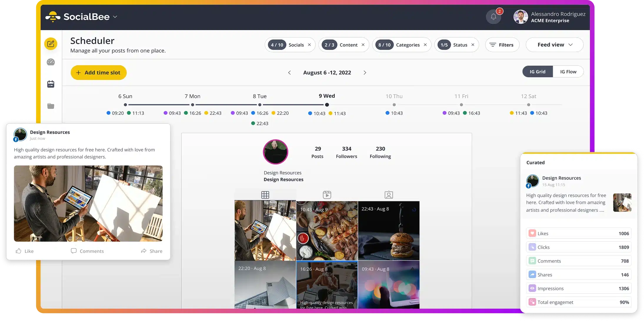Click the Facebook badge on the Design Resources post

[x=16, y=139]
